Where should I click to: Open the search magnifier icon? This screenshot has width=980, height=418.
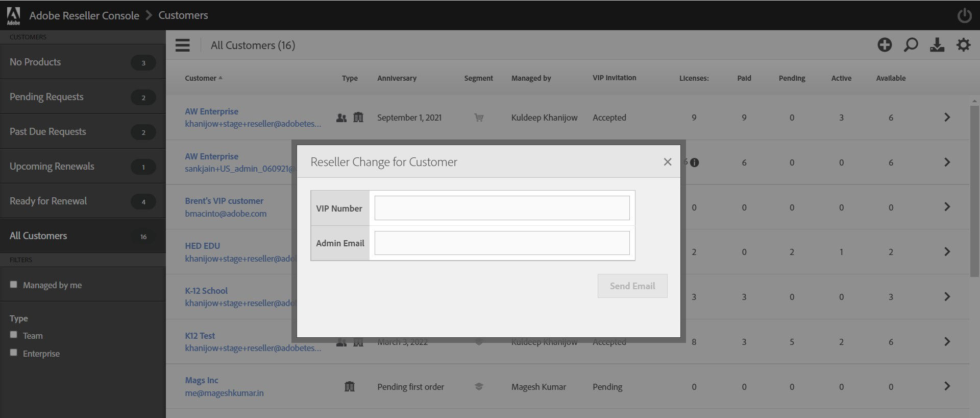point(911,45)
